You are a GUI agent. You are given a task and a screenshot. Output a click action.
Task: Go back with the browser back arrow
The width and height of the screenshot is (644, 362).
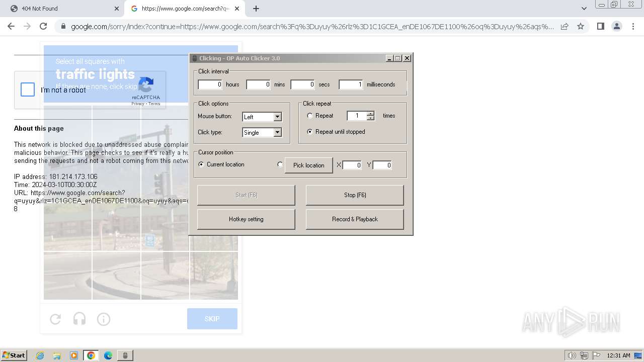click(x=11, y=26)
